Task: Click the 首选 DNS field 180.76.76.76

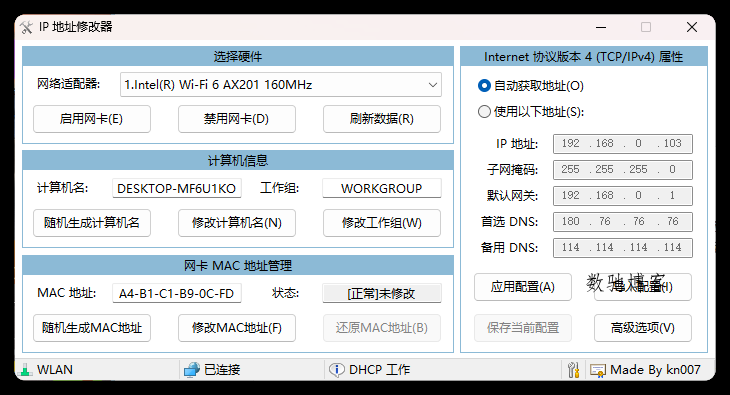Action: 622,222
